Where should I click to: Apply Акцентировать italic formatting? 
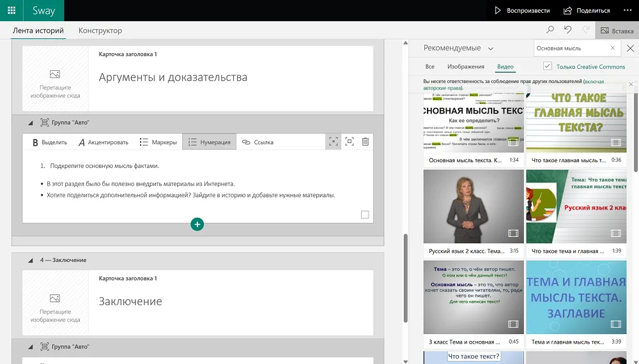point(103,142)
